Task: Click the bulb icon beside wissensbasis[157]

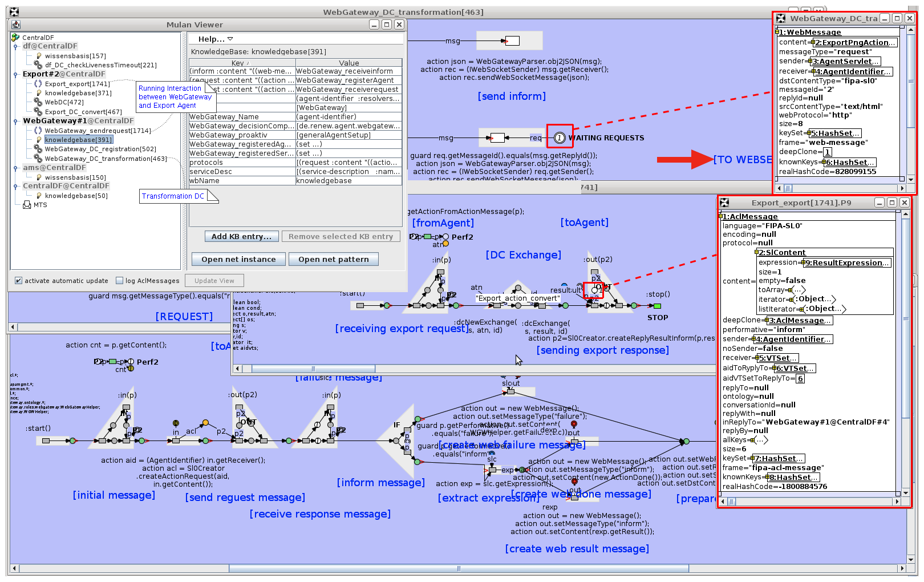Action: [39, 56]
